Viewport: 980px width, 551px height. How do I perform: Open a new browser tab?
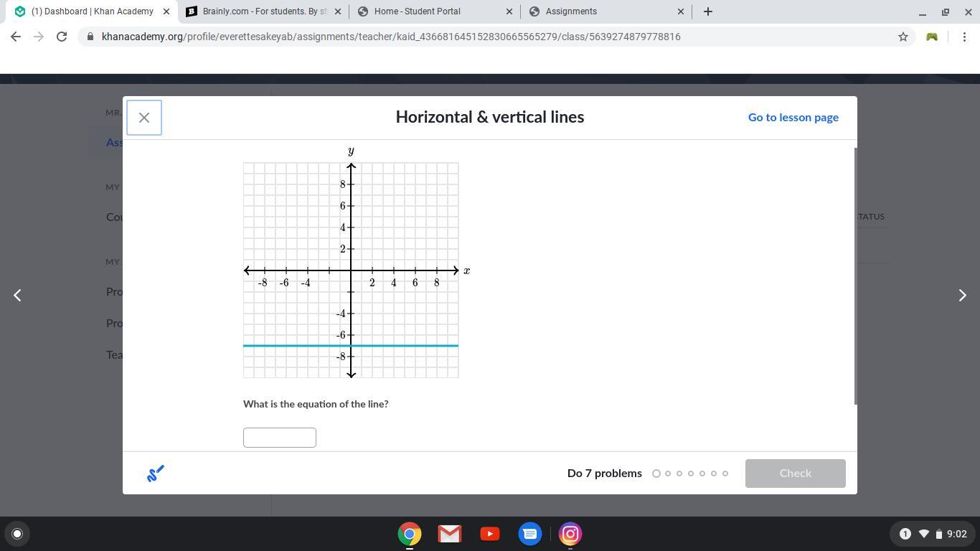[708, 11]
